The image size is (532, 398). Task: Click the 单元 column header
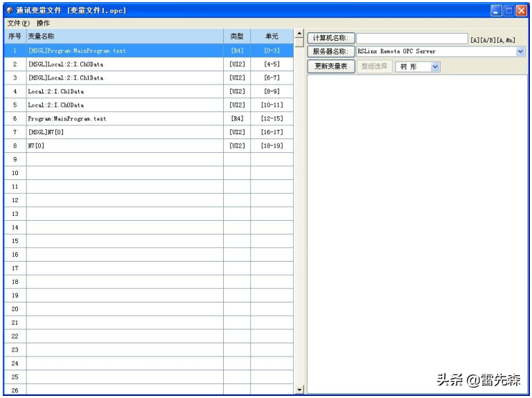point(272,37)
